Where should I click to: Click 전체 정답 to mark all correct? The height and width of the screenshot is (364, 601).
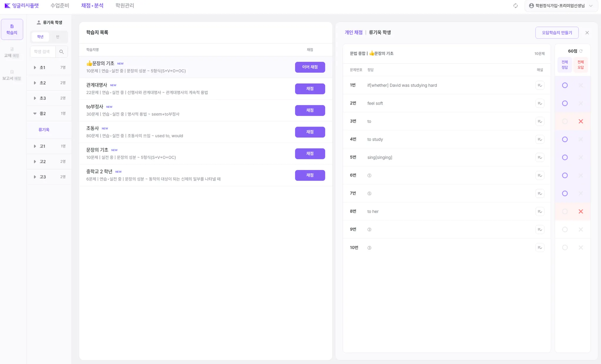click(565, 64)
